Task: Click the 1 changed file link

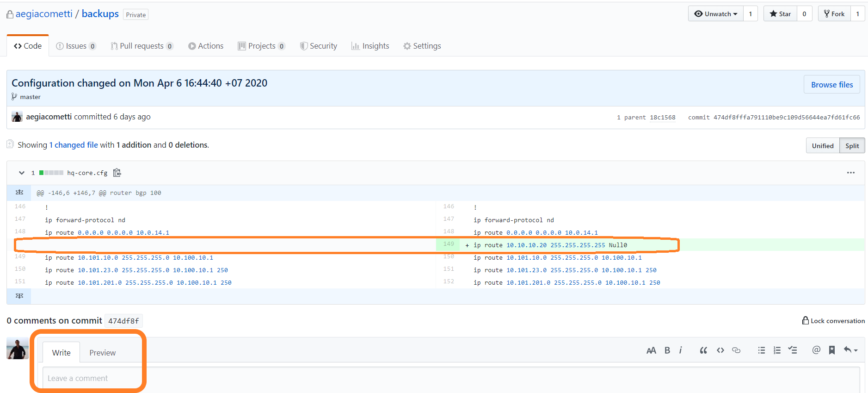Action: [74, 145]
